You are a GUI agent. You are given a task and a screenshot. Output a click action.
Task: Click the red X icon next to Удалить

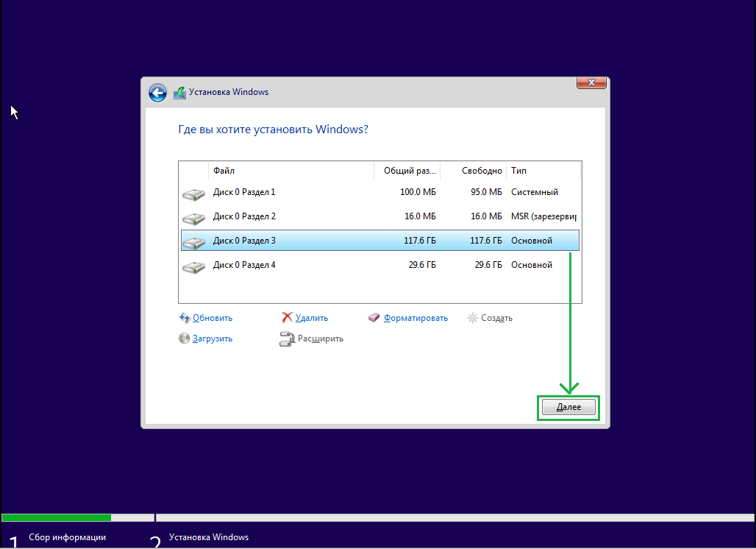[287, 317]
